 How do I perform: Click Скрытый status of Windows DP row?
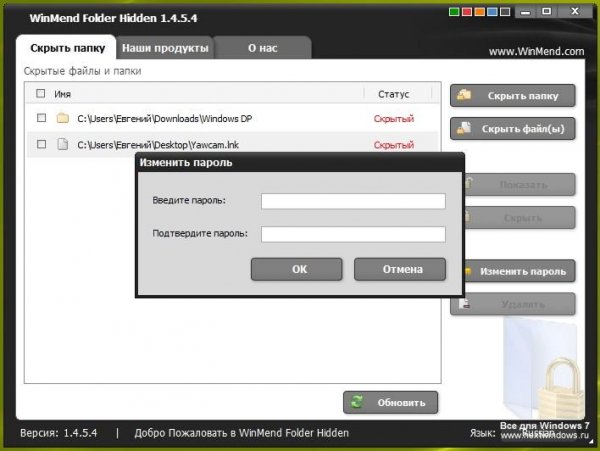[x=394, y=119]
